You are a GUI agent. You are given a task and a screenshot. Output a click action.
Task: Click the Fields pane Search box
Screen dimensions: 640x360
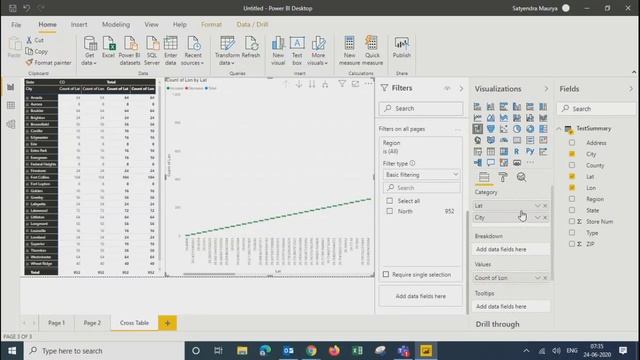tap(596, 109)
